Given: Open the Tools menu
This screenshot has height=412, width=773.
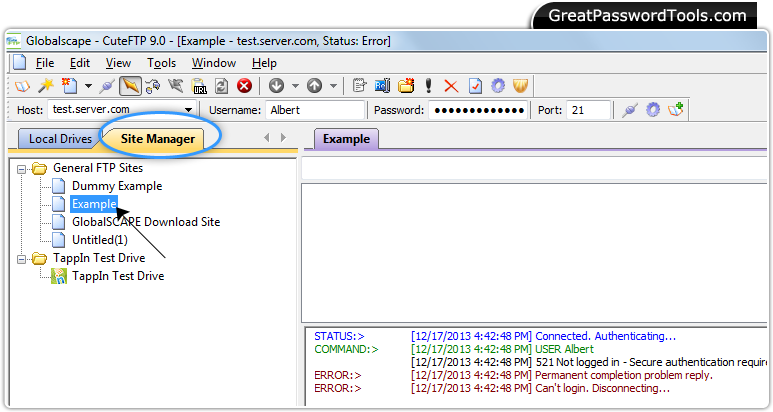Looking at the screenshot, I should pyautogui.click(x=161, y=63).
